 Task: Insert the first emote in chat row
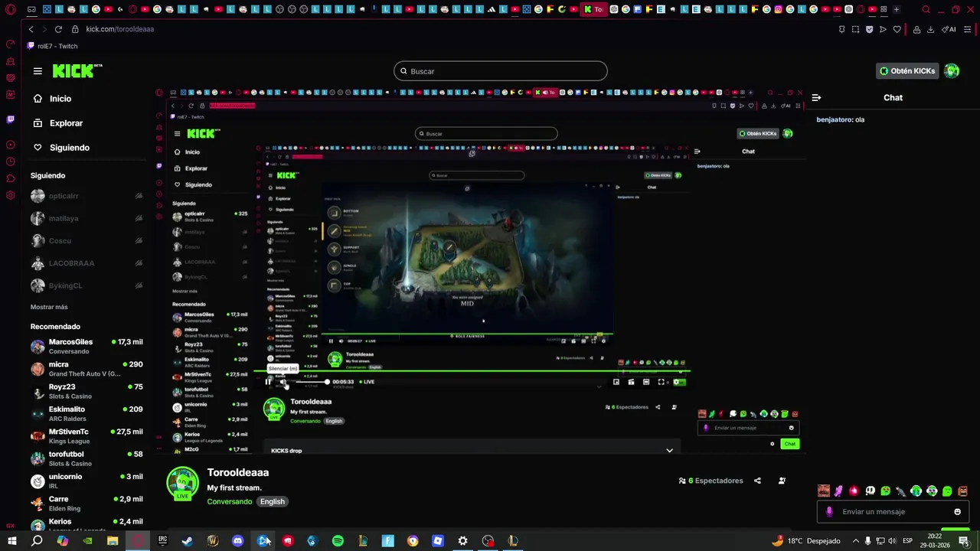pyautogui.click(x=824, y=491)
